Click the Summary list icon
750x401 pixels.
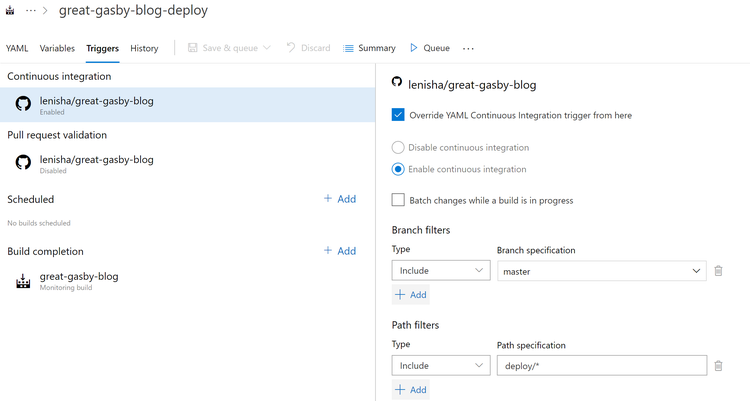(348, 48)
